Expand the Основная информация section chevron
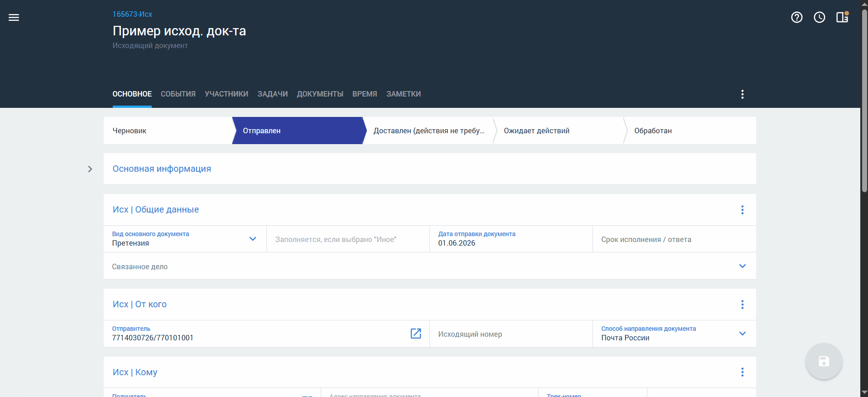Viewport: 868px width, 397px height. (90, 169)
